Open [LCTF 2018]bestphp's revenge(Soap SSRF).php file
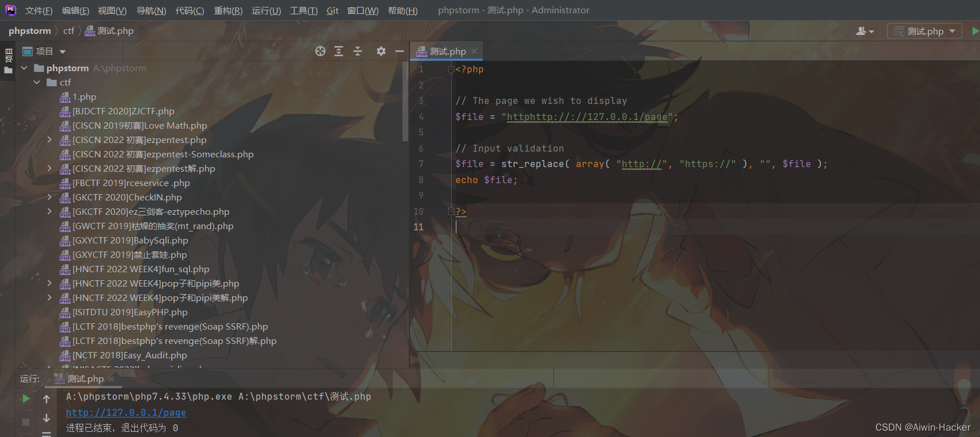Viewport: 980px width, 437px height. click(x=164, y=326)
